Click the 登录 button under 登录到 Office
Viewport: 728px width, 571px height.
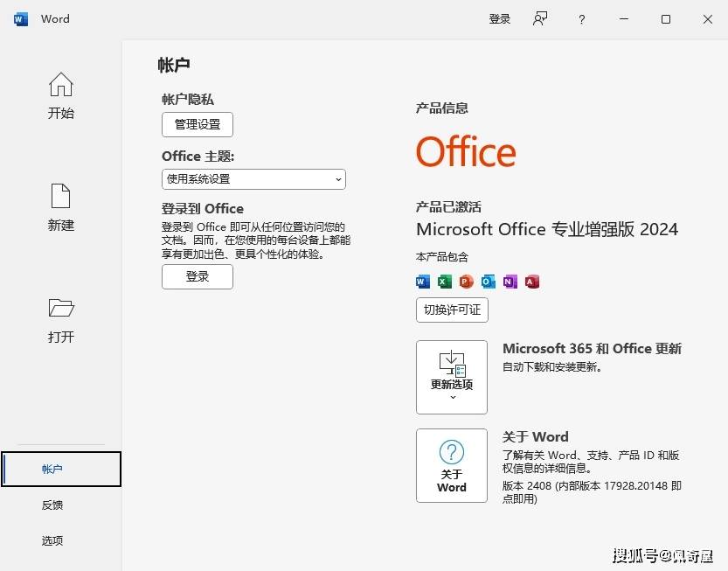(x=198, y=277)
